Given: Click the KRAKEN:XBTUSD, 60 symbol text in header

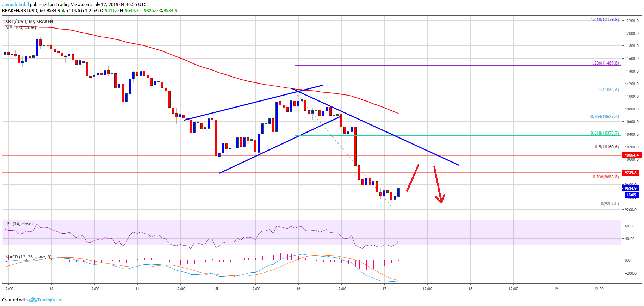Looking at the screenshot, I should pos(24,11).
